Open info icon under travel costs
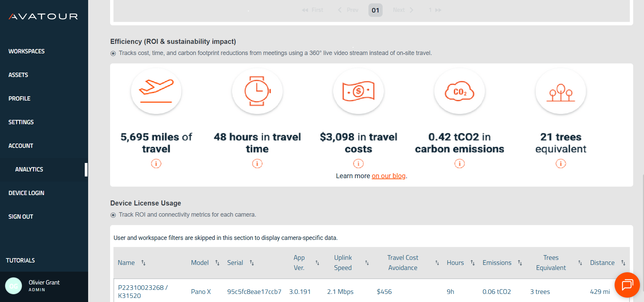644x302 pixels. (x=358, y=164)
